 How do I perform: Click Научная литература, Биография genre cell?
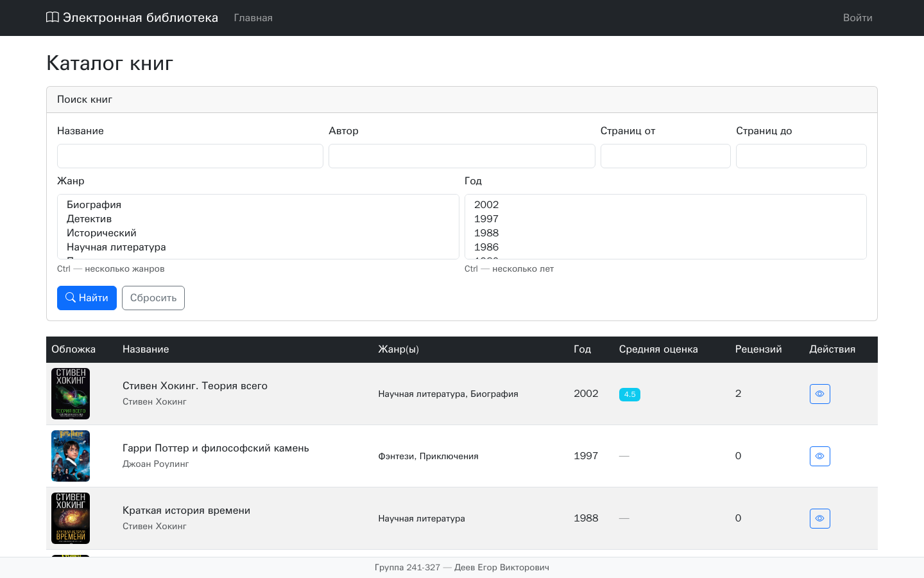448,394
